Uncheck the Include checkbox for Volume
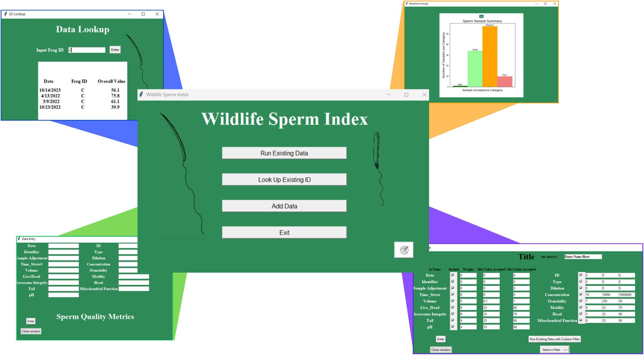Viewport: 644px width, 355px height. point(453,301)
